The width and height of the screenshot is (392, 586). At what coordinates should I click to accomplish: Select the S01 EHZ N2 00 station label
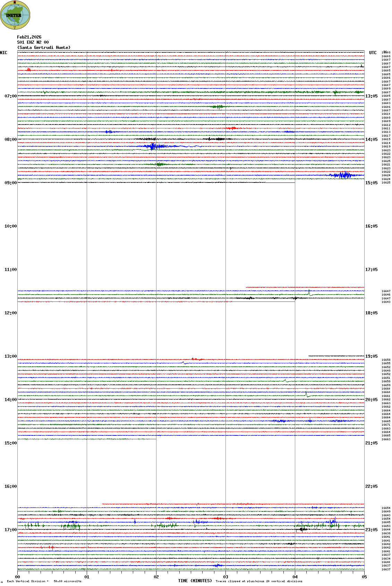(33, 42)
